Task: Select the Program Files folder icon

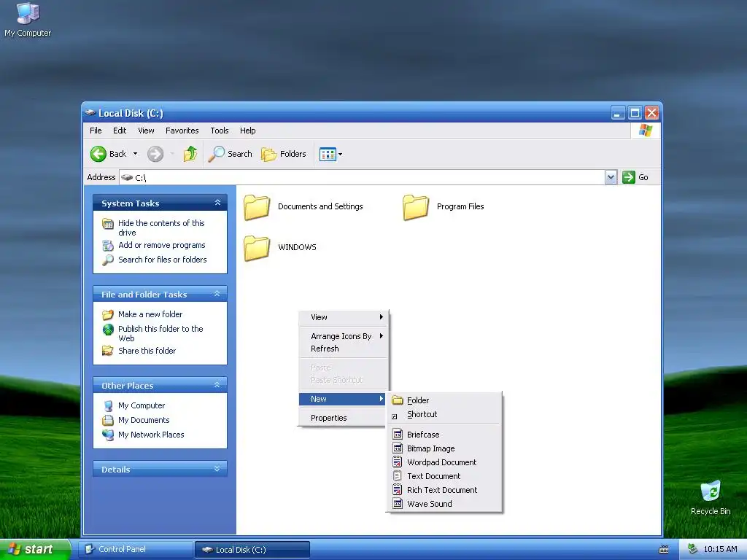Action: 416,207
